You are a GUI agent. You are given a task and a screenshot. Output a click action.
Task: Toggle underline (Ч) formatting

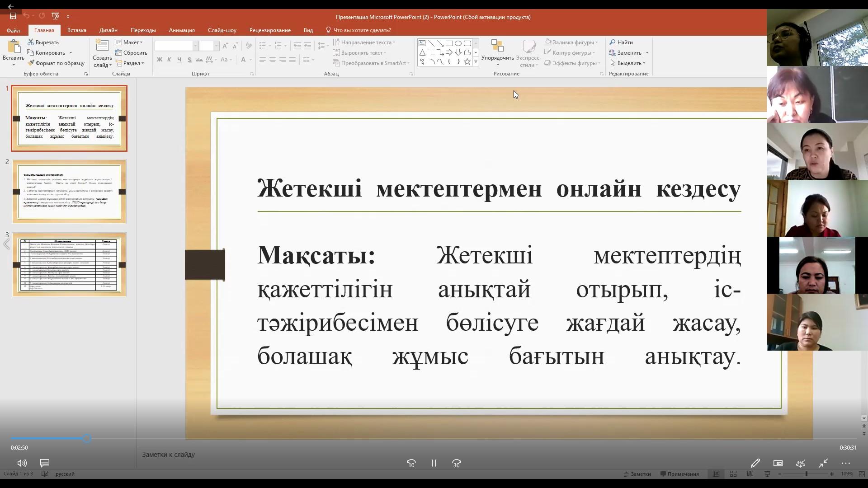coord(179,60)
